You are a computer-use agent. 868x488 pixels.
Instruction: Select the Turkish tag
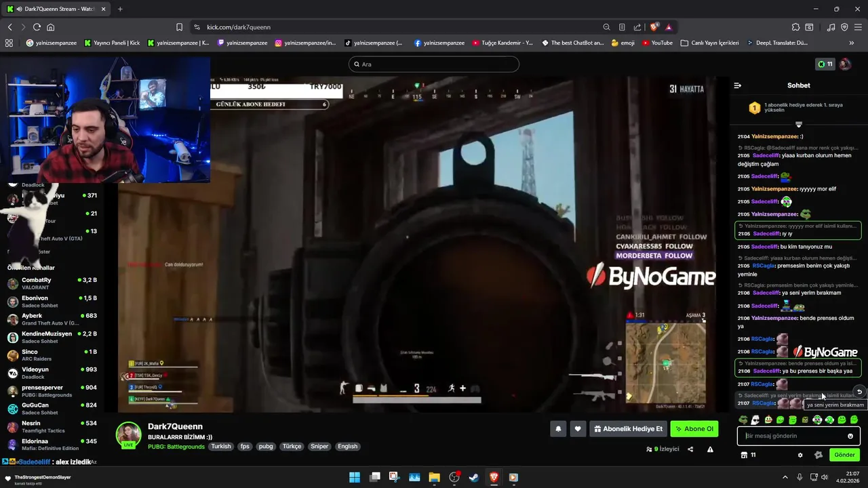(221, 447)
